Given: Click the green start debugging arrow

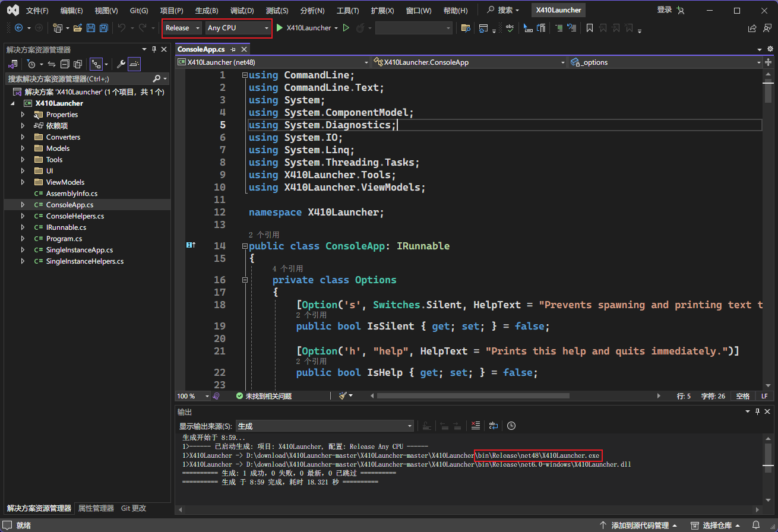Looking at the screenshot, I should coord(279,28).
